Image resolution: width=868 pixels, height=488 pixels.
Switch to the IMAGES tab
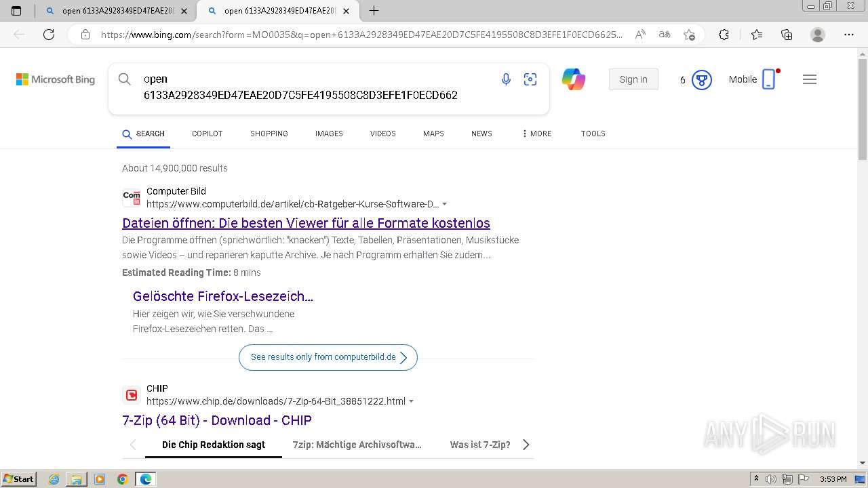tap(329, 134)
